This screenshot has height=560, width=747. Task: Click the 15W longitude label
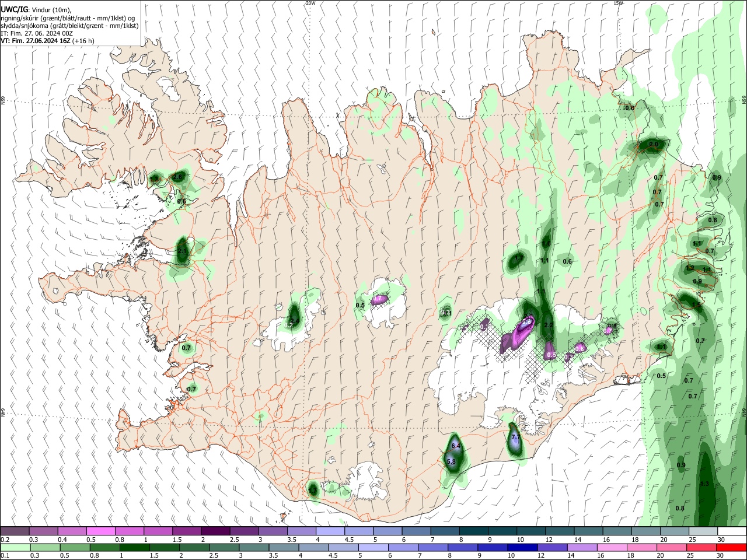[618, 3]
